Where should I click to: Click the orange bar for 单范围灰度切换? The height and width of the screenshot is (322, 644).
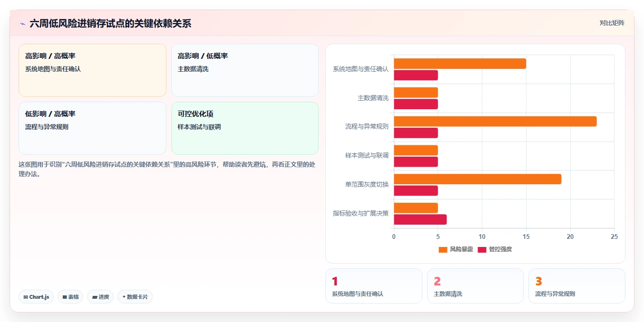click(x=478, y=179)
